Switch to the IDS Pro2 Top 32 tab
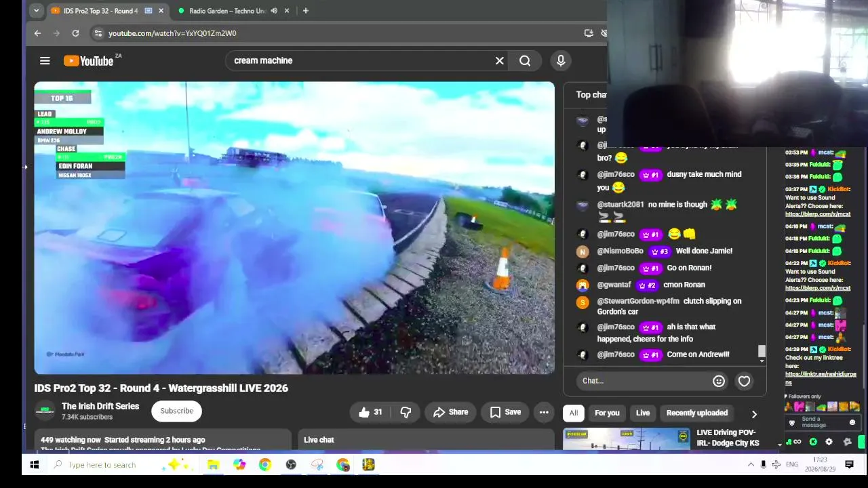Viewport: 868px width, 488px height. (x=102, y=11)
